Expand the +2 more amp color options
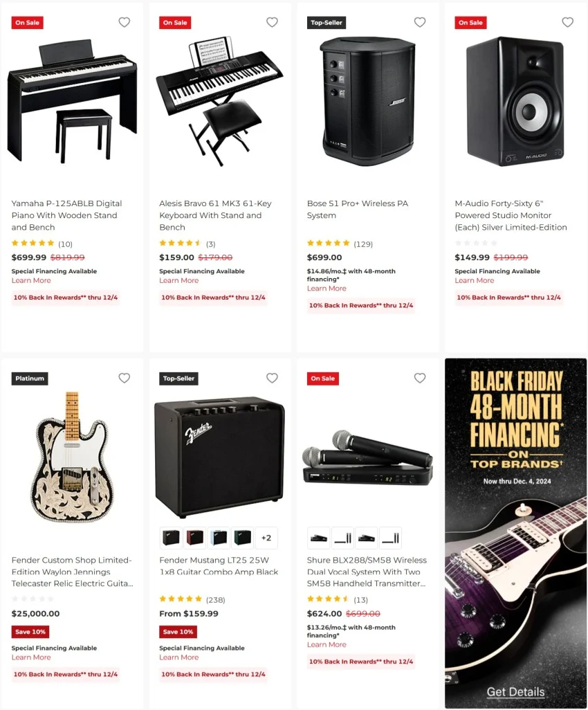 pyautogui.click(x=266, y=538)
